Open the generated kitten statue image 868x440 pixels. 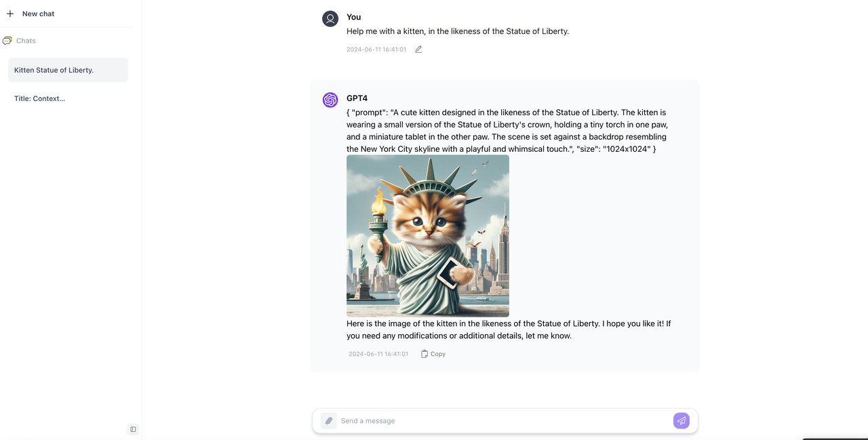click(x=428, y=235)
